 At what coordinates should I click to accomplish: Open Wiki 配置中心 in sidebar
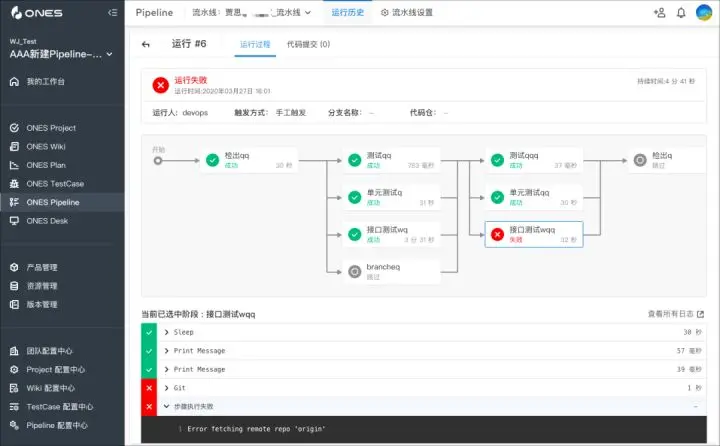tap(62, 388)
